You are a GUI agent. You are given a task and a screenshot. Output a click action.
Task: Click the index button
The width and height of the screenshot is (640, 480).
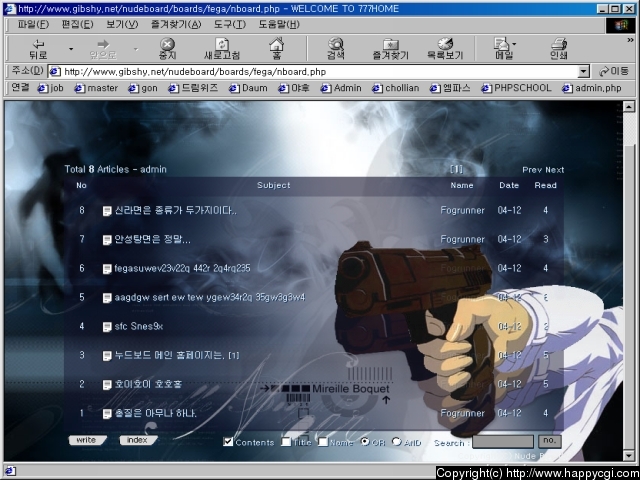coord(138,440)
